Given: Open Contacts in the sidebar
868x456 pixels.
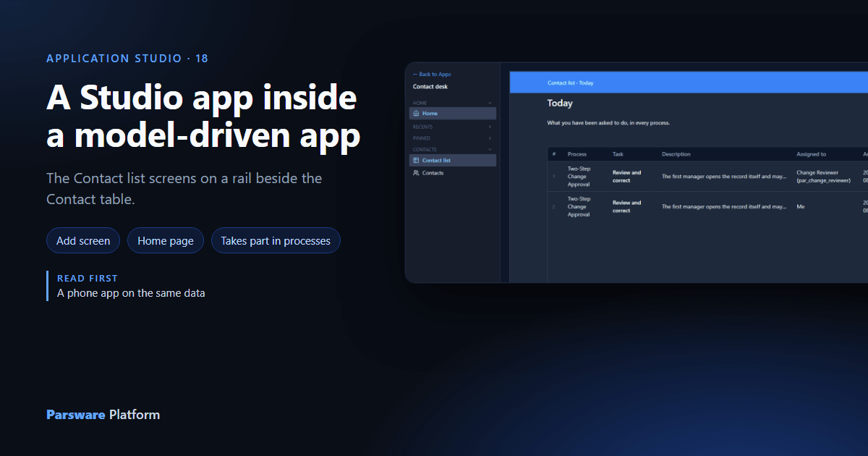Looking at the screenshot, I should tap(453, 173).
